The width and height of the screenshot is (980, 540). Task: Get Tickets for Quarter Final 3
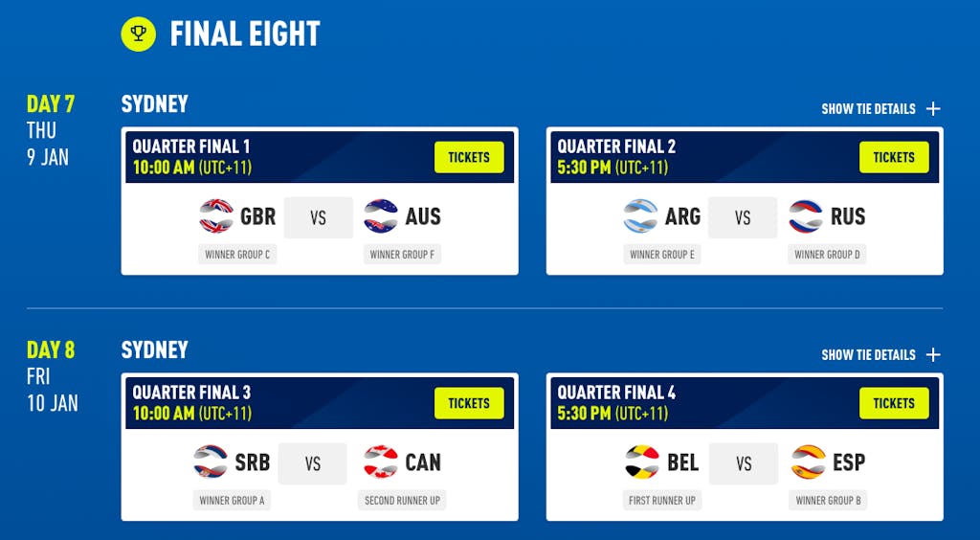click(x=469, y=403)
